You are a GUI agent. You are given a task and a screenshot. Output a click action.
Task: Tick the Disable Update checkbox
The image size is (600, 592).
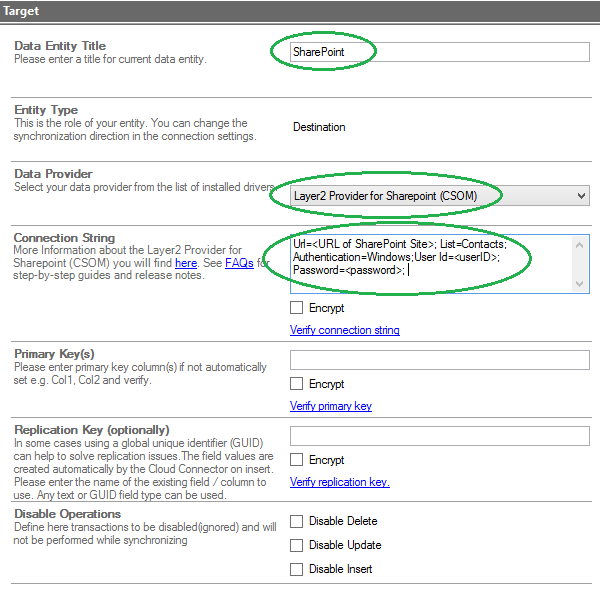[x=297, y=545]
